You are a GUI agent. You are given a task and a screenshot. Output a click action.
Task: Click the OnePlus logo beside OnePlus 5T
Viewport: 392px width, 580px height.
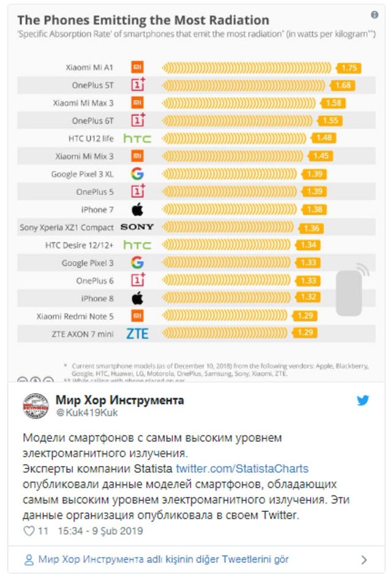(138, 85)
